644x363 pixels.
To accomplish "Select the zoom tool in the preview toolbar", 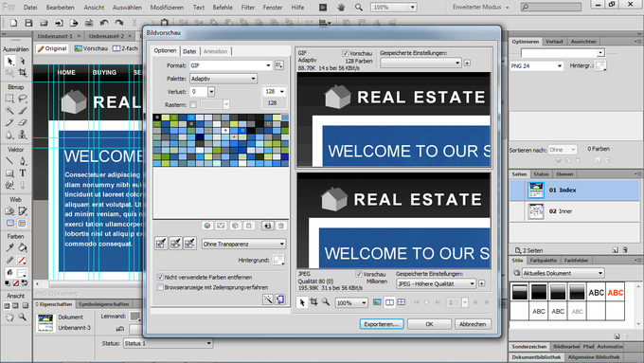I will point(326,302).
